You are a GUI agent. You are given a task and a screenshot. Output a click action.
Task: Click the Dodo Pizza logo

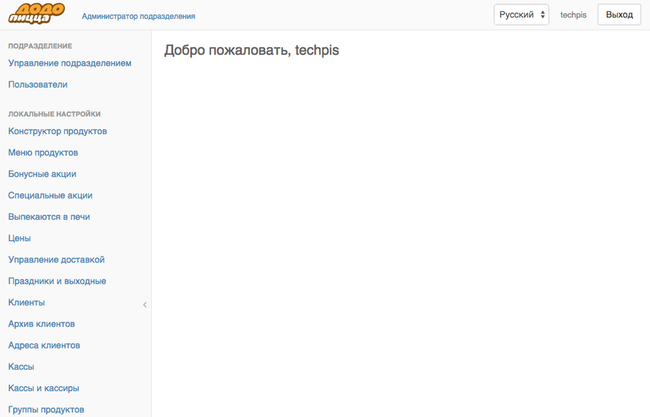tap(36, 14)
